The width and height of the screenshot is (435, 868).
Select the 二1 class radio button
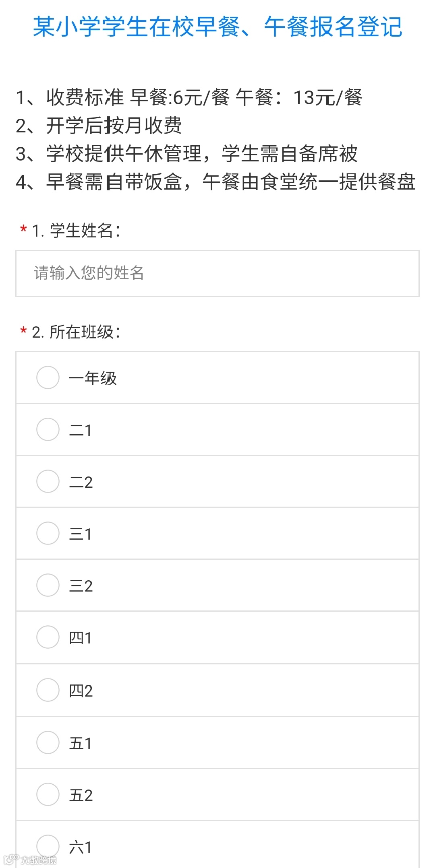tap(48, 429)
